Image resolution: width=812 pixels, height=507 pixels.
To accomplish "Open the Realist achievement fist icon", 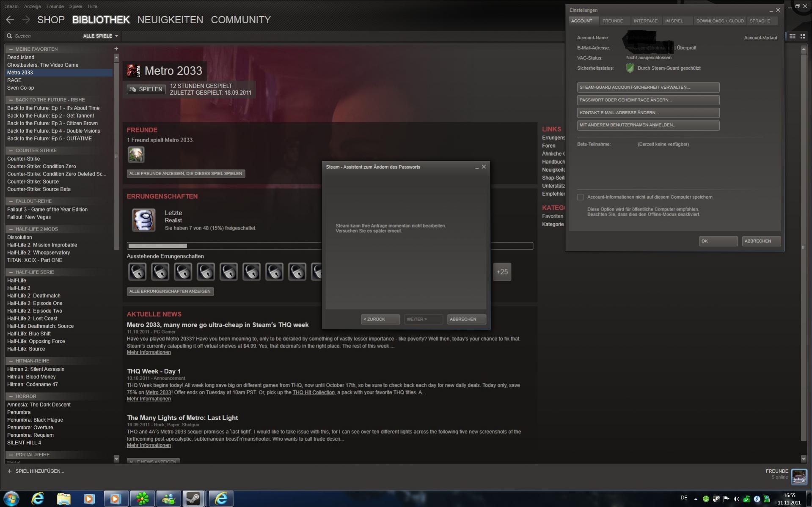I will tap(143, 220).
